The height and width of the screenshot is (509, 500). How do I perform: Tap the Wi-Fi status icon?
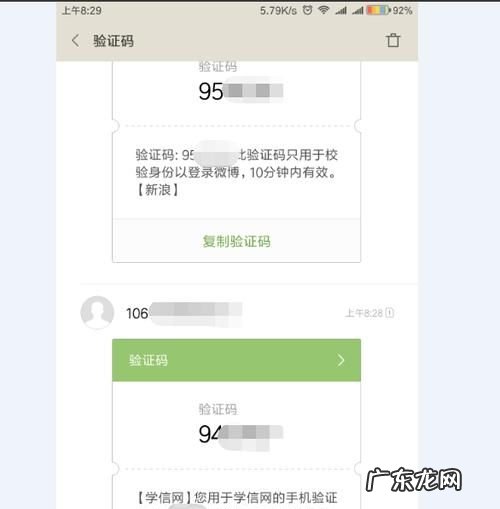(x=323, y=10)
